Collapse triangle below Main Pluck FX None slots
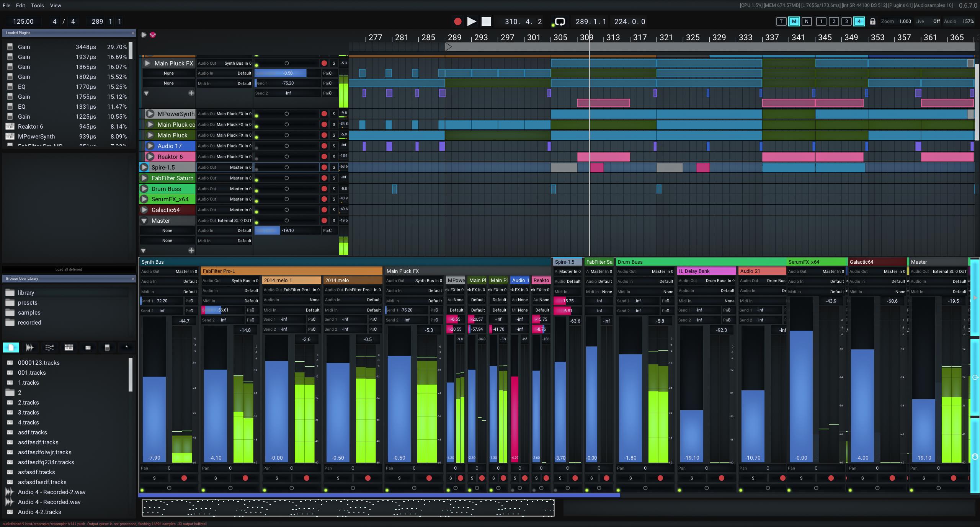980x527 pixels. click(x=146, y=93)
